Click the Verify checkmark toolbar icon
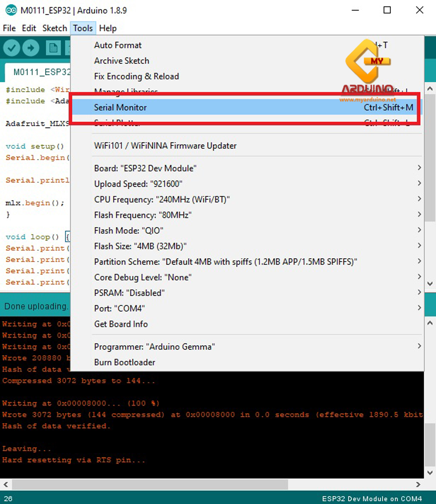The width and height of the screenshot is (436, 504). point(12,48)
